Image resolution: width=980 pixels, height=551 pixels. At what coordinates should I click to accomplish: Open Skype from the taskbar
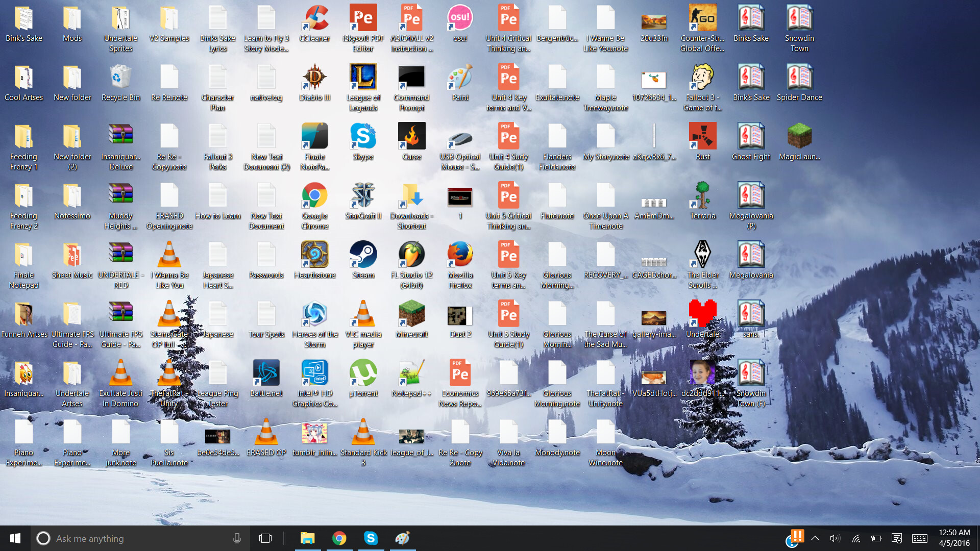371,538
